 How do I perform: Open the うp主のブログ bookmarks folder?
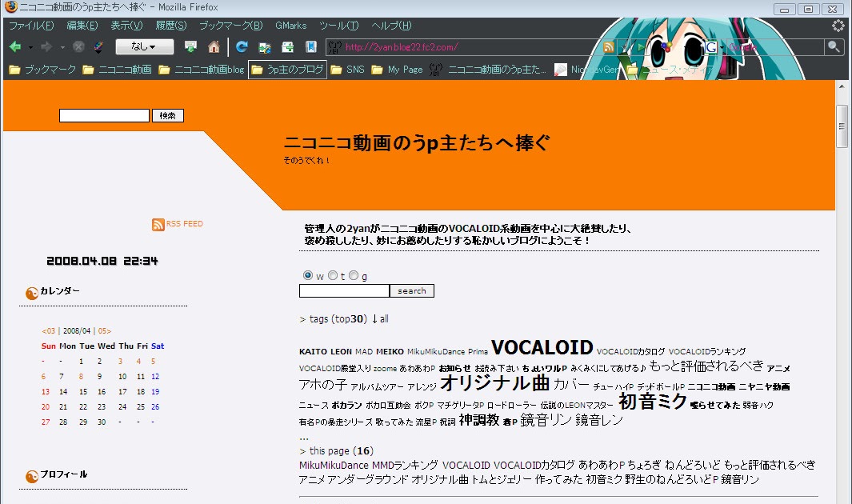[287, 70]
